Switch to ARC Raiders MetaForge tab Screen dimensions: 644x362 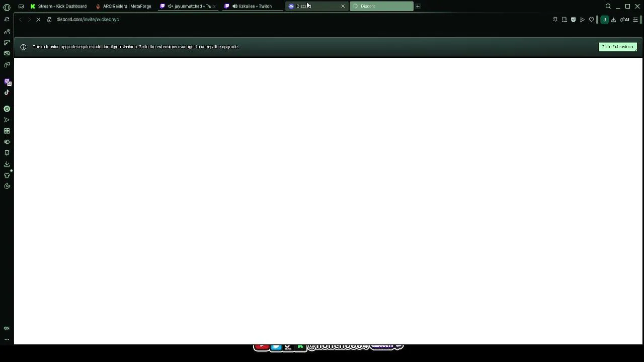click(x=123, y=6)
